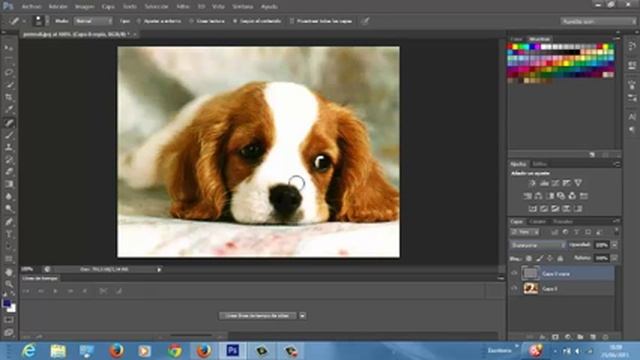The image size is (640, 360).
Task: Add a Hue/Saturation adjustment layer
Action: [x=527, y=196]
